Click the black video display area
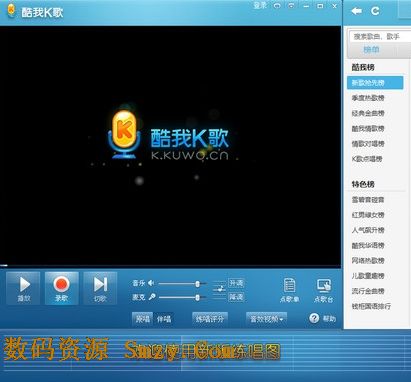Image resolution: width=411 pixels, height=382 pixels. tap(170, 145)
